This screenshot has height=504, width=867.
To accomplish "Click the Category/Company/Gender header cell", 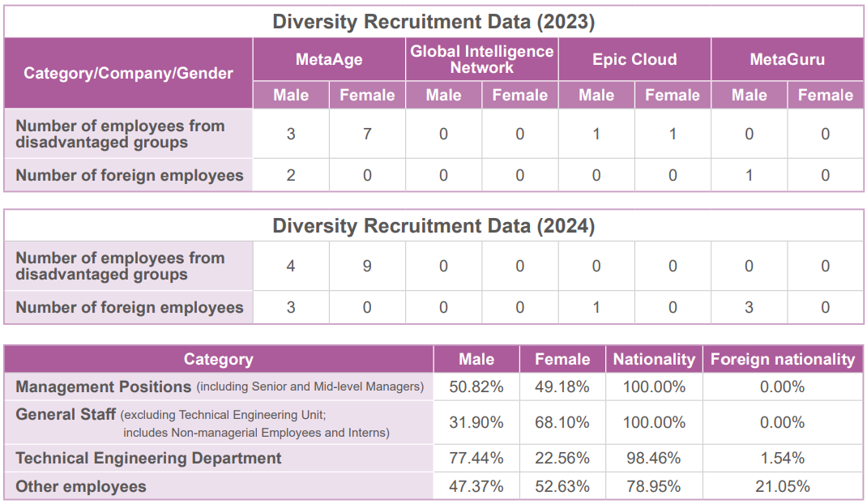I will (128, 73).
